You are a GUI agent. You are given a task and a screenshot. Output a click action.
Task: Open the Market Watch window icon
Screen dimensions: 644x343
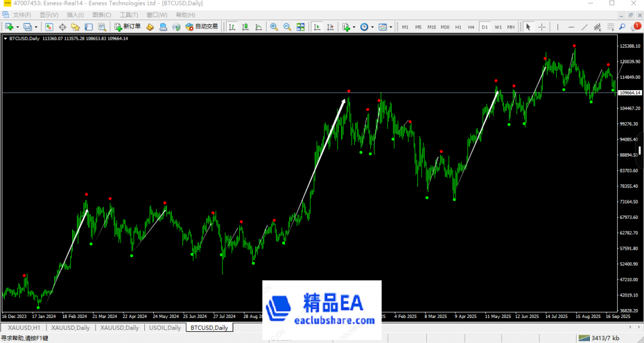(x=49, y=27)
